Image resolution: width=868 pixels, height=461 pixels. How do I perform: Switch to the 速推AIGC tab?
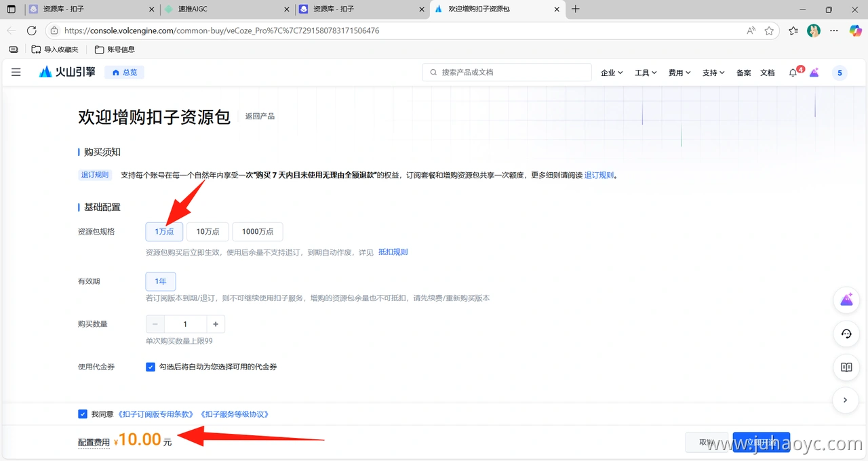[x=227, y=9]
